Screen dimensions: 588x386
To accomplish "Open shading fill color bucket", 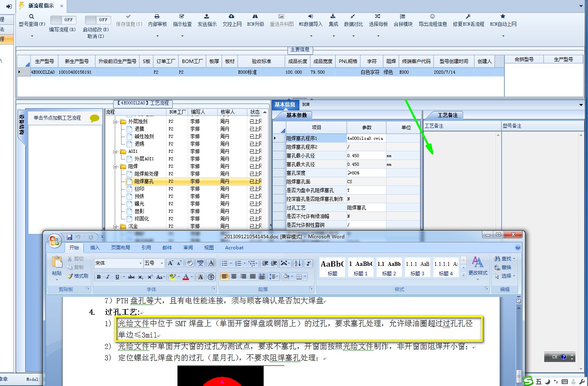I will pos(286,277).
